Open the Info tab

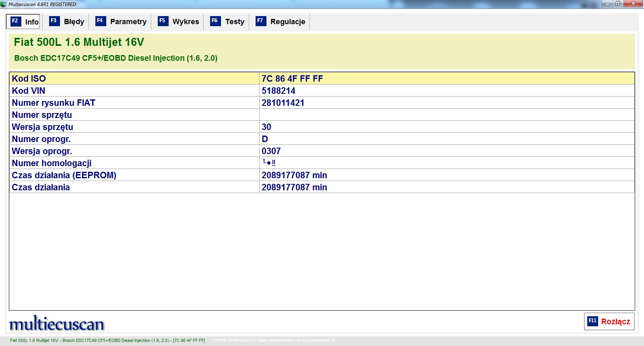coord(24,22)
